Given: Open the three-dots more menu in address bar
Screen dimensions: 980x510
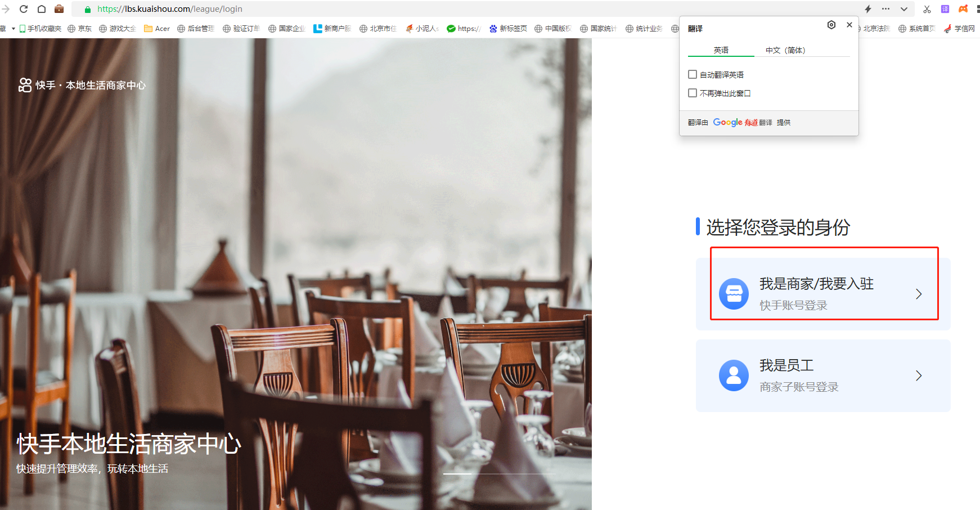Looking at the screenshot, I should click(886, 9).
